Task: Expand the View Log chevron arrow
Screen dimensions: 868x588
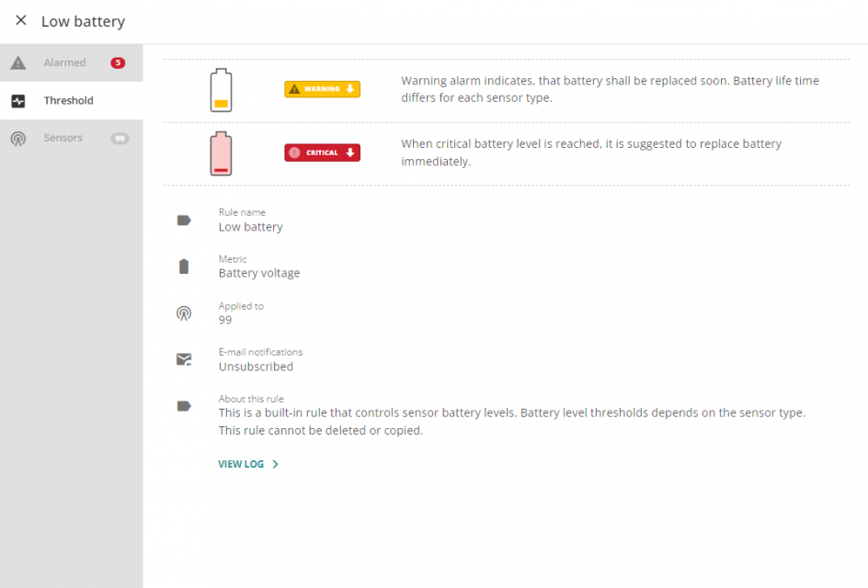Action: 275,464
